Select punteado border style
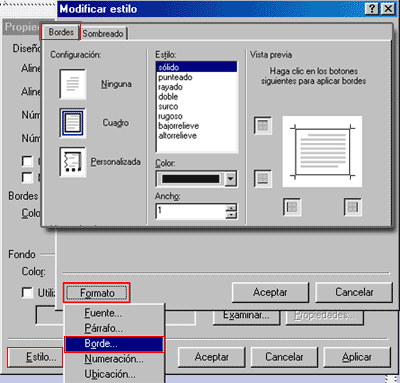Viewport: 400px width, 383px height. pyautogui.click(x=197, y=77)
